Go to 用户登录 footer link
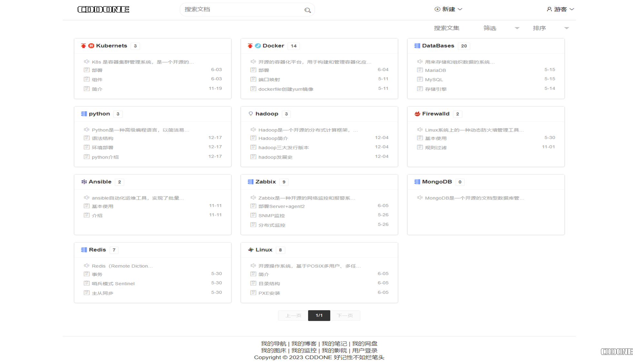 click(x=364, y=350)
